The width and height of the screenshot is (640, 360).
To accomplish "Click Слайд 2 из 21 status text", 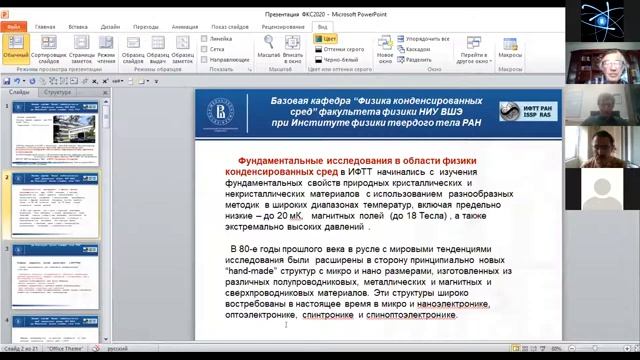I will coord(21,349).
